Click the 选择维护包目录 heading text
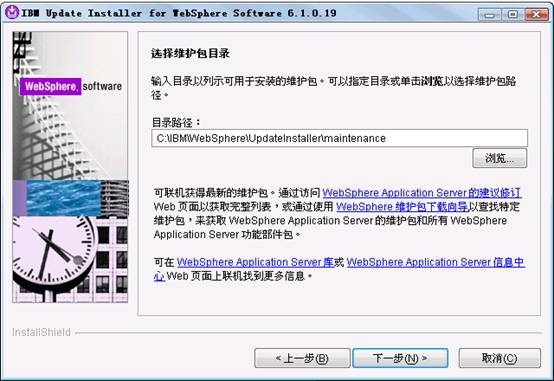 pos(190,53)
